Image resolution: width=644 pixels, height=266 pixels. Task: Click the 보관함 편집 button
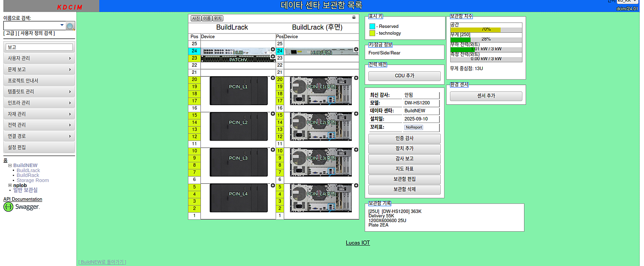point(404,179)
